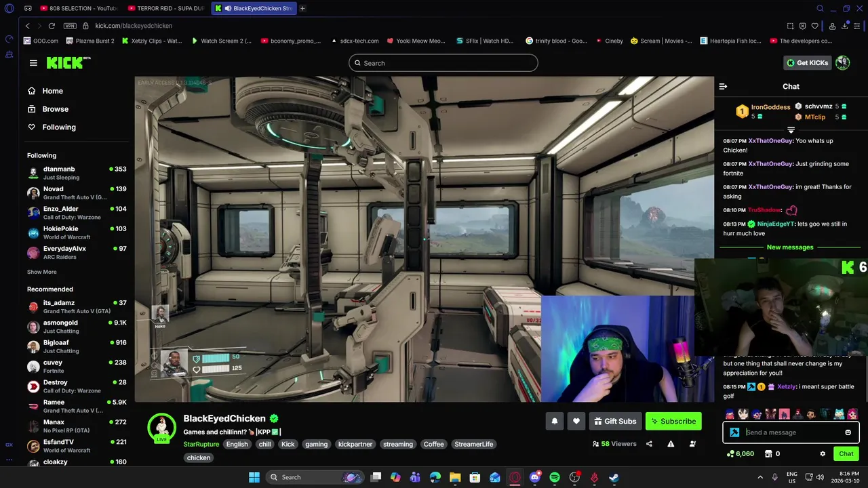The height and width of the screenshot is (488, 868).
Task: Open the GOG.com bookmark
Action: [x=41, y=41]
